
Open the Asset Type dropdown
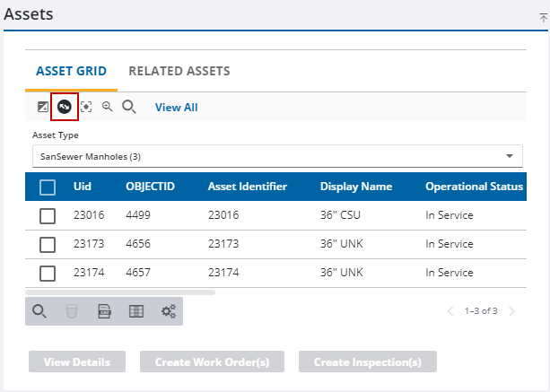coord(277,156)
